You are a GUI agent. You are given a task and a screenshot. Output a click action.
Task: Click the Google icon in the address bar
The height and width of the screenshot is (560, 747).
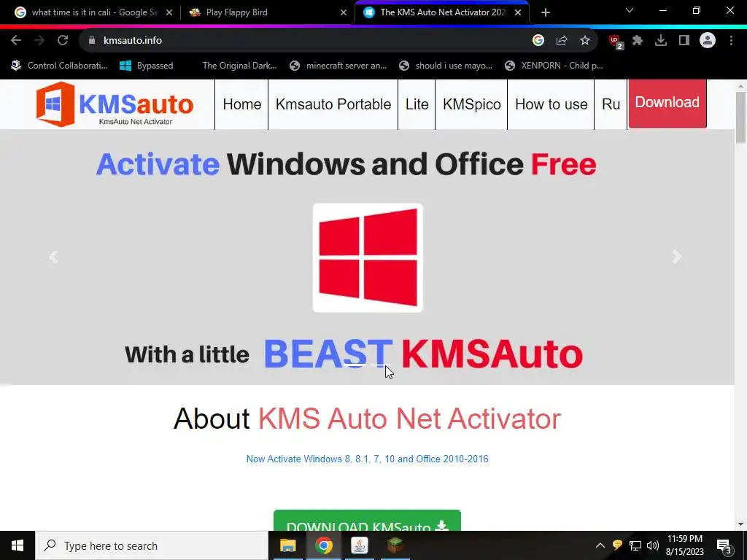coord(538,41)
